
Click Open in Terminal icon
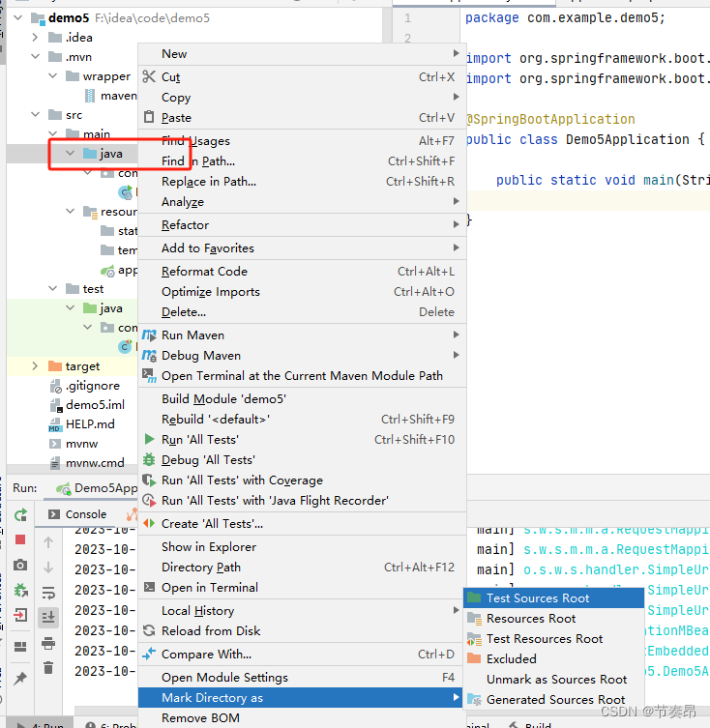149,587
